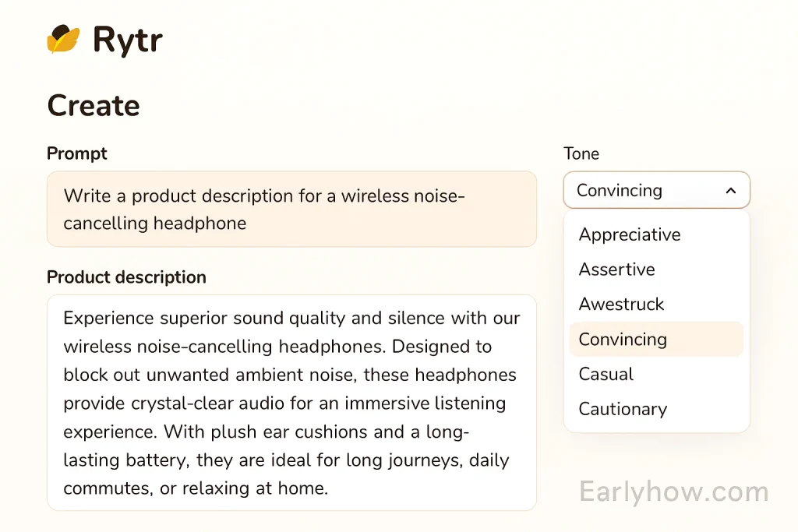Select the Appreciative tone option
Viewport: 798px width, 532px height.
tap(630, 234)
